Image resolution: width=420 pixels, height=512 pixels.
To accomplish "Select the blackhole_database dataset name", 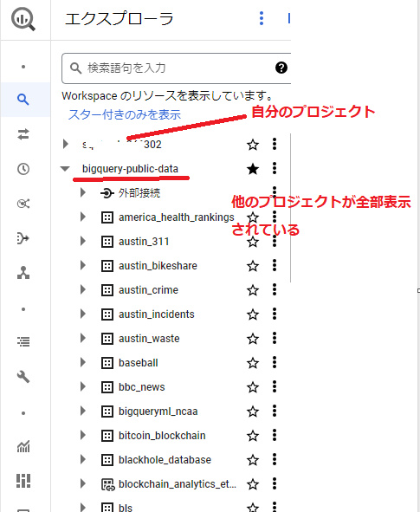I will click(x=165, y=460).
